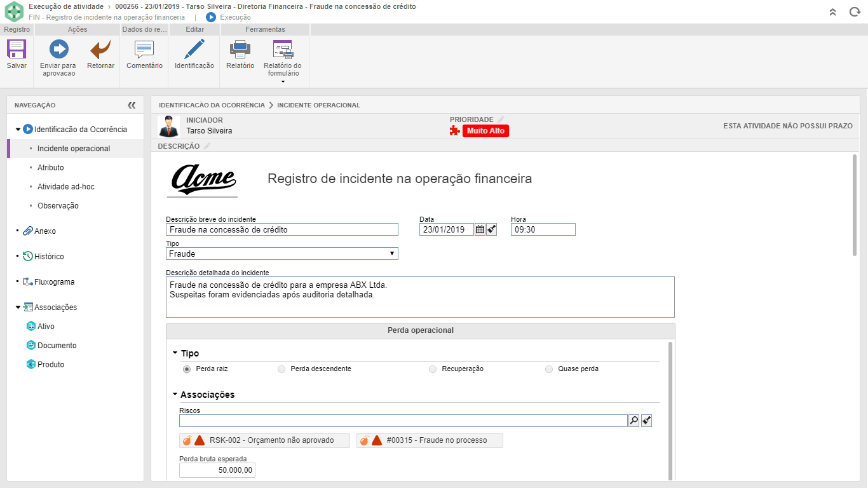The height and width of the screenshot is (488, 868).
Task: Select the Quase perda radio button
Action: (x=549, y=369)
